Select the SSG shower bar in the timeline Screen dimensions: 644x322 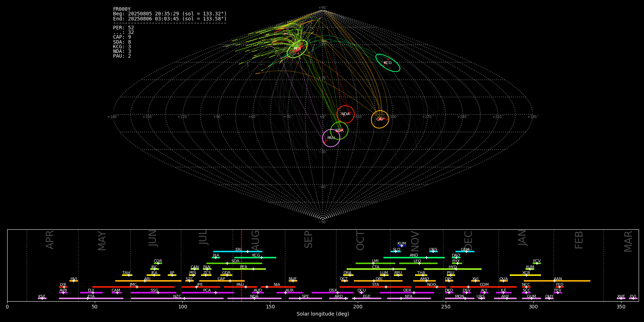click(153, 293)
